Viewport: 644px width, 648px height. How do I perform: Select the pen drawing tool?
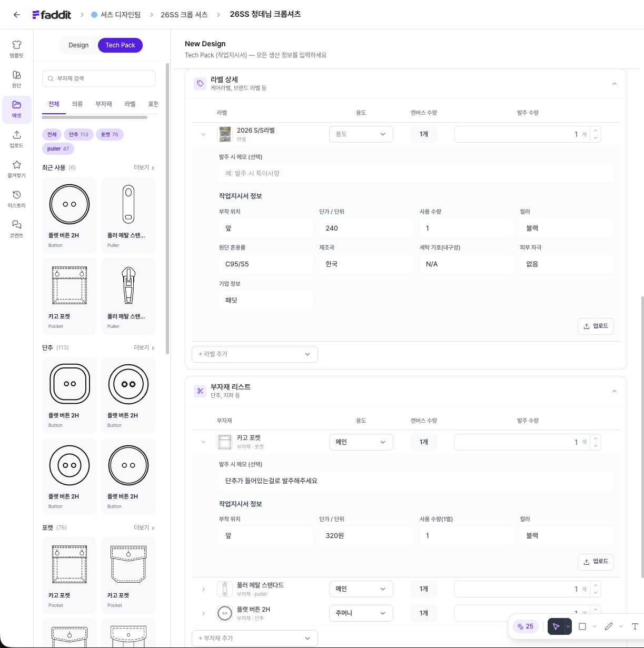tap(609, 626)
